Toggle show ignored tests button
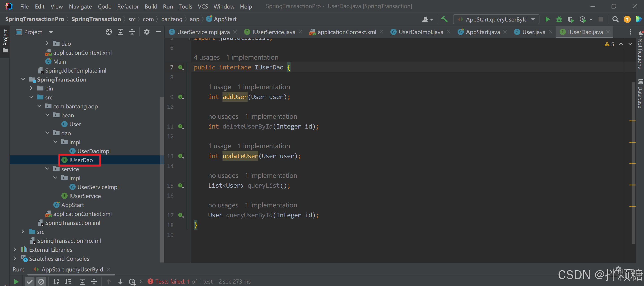This screenshot has width=644, height=286. click(41, 282)
